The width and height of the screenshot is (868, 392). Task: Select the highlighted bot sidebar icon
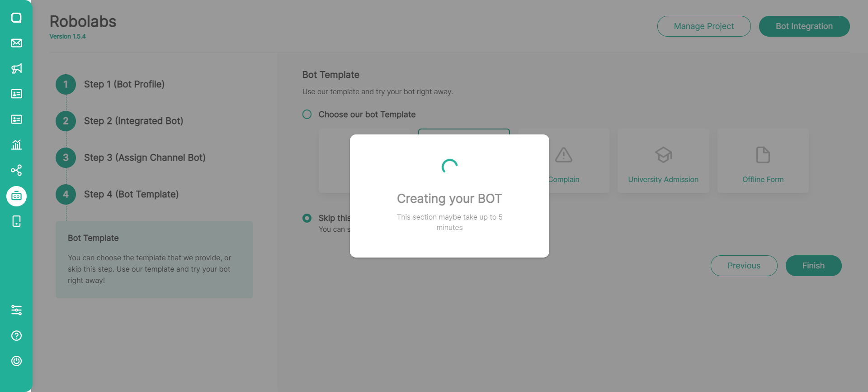click(x=16, y=196)
